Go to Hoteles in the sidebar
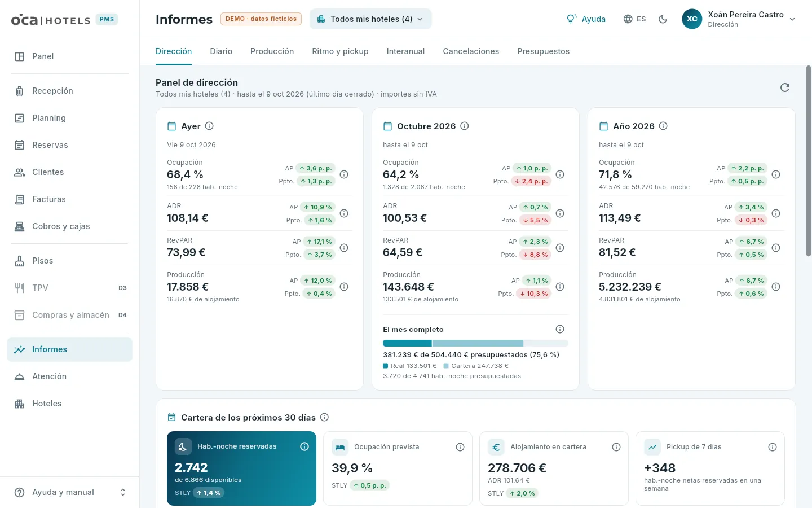This screenshot has height=508, width=812. click(x=69, y=404)
